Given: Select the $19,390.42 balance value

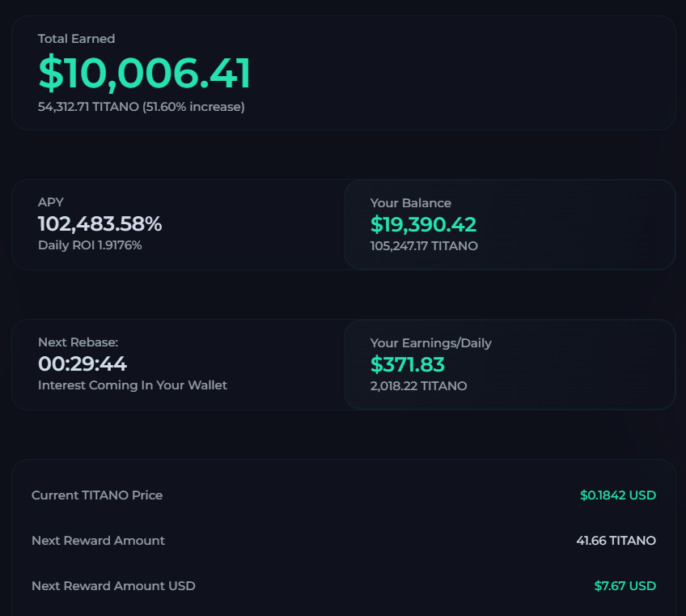Looking at the screenshot, I should tap(423, 224).
